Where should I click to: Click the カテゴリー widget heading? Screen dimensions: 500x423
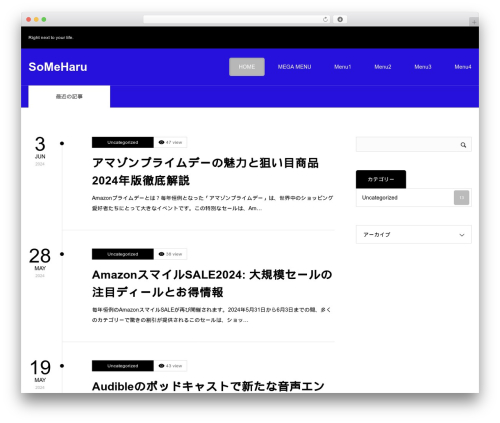(x=381, y=179)
